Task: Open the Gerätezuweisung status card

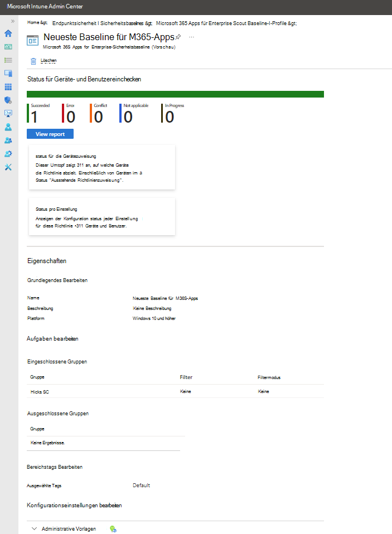Action: coord(102,167)
